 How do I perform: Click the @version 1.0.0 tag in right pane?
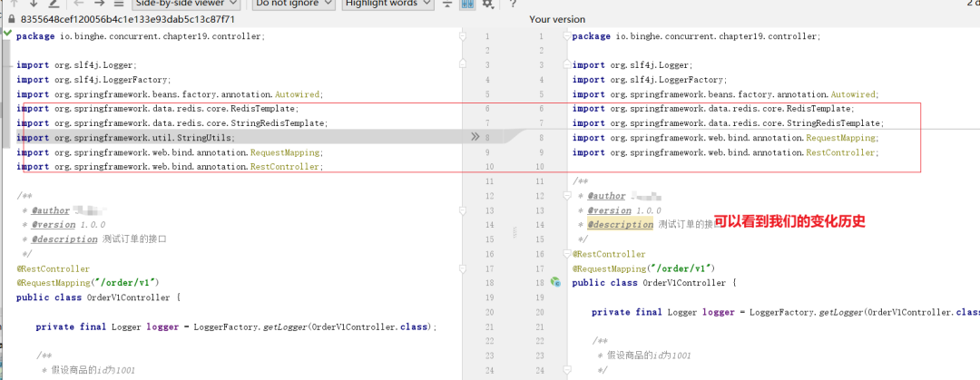click(x=623, y=210)
